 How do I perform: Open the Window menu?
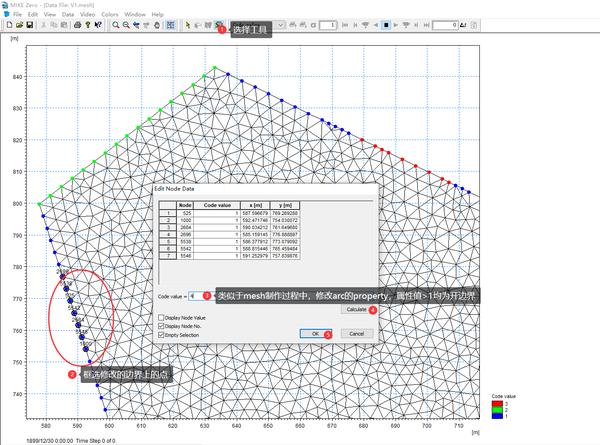click(136, 15)
